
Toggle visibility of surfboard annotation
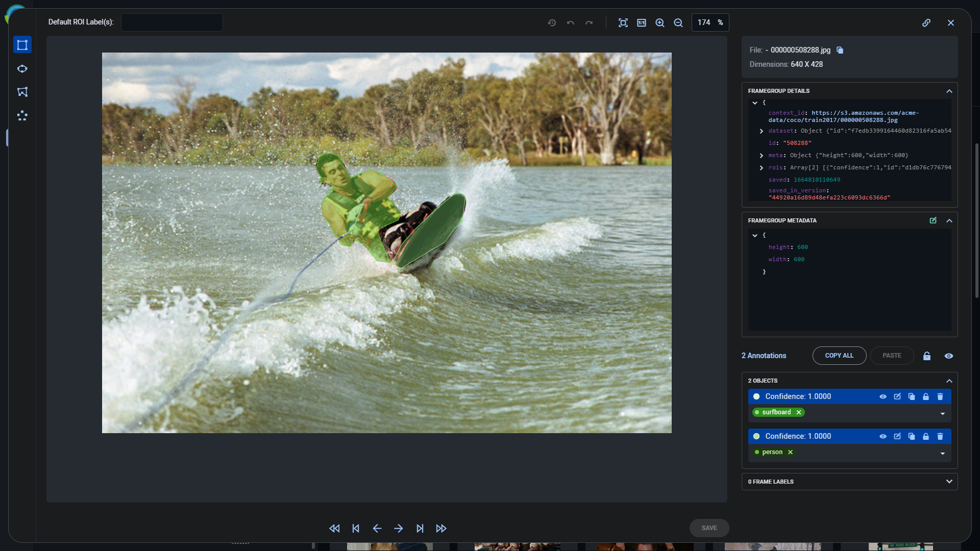coord(883,396)
